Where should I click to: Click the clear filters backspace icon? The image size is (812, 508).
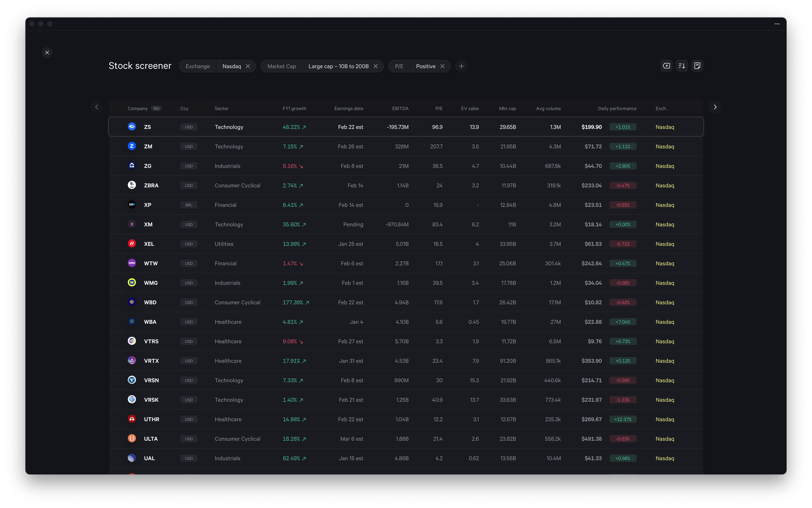tap(666, 66)
